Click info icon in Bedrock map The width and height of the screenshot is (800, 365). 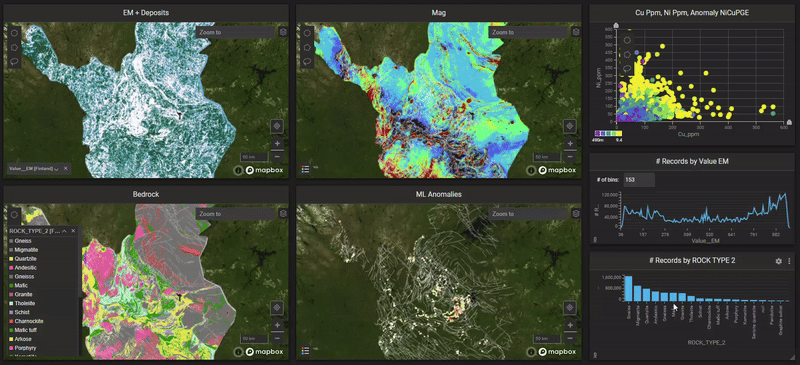[x=238, y=352]
